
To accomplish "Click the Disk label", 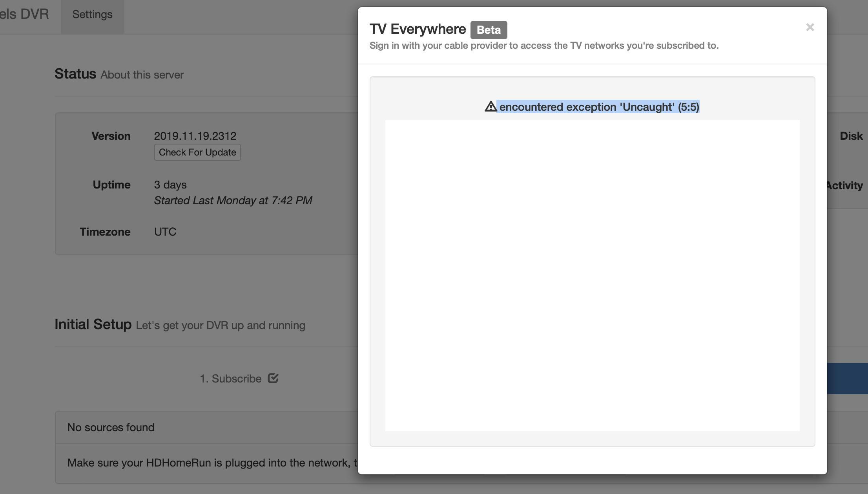I will [x=851, y=136].
